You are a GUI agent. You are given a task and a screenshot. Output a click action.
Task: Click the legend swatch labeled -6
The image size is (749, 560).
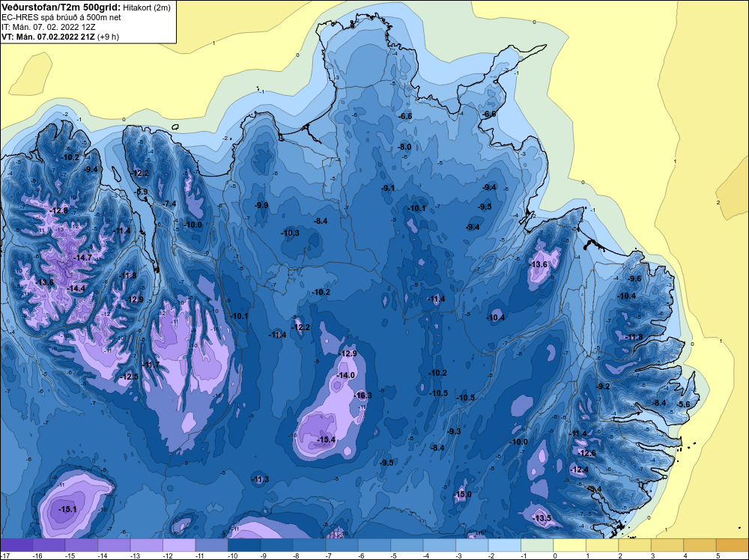coord(374,545)
